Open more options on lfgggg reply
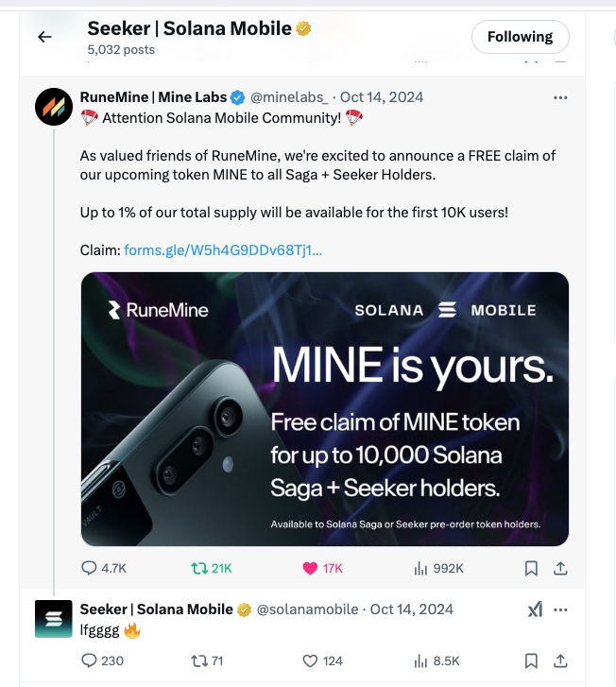The height and width of the screenshot is (687, 616). point(560,610)
